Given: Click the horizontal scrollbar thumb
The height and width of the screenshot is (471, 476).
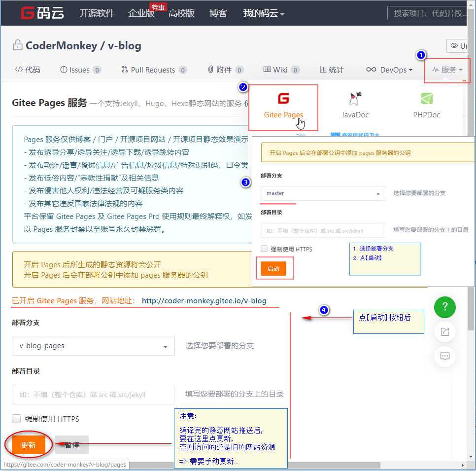Looking at the screenshot, I should pos(255,465).
